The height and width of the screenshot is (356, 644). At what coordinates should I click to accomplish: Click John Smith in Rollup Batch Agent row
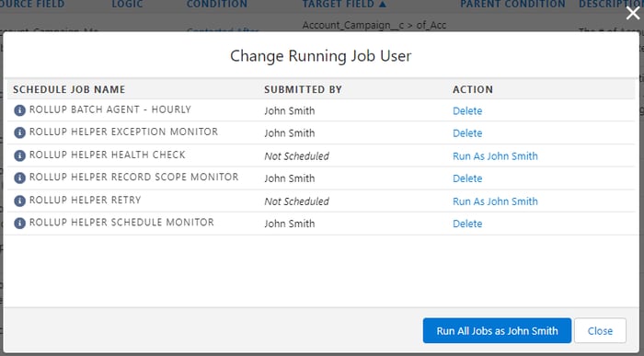pyautogui.click(x=290, y=111)
